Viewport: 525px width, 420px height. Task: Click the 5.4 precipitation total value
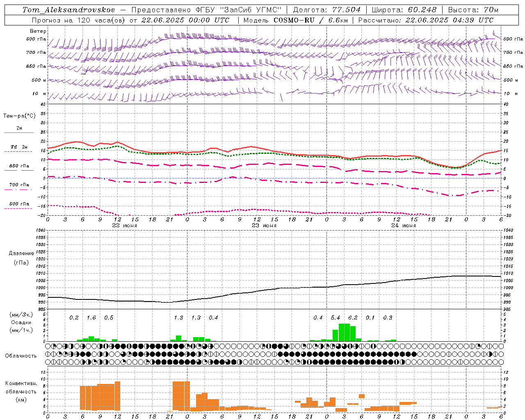click(336, 317)
